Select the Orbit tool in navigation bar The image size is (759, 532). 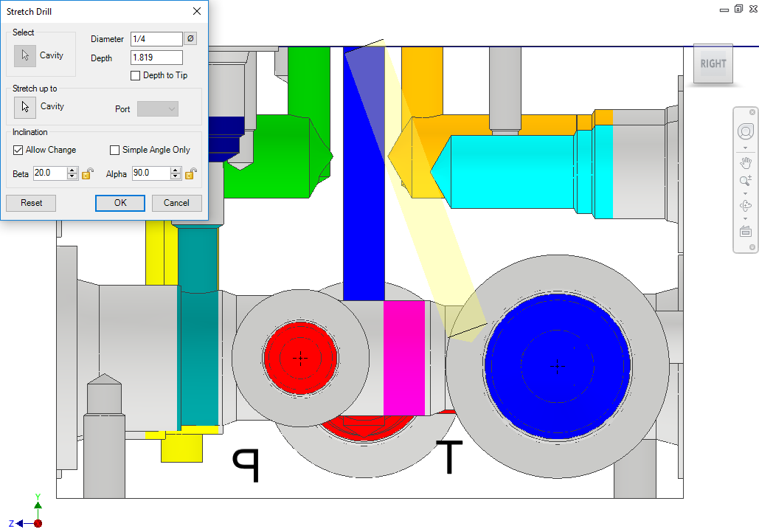746,206
